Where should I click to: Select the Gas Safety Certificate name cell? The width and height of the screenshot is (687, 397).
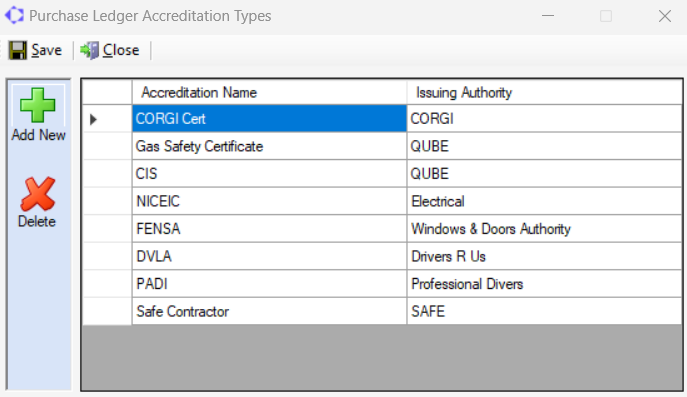click(269, 146)
